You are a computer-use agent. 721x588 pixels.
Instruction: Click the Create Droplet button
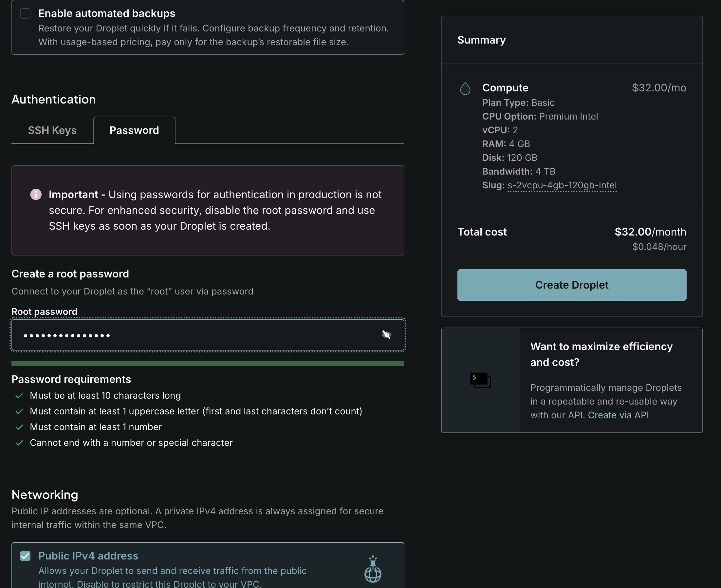click(x=572, y=285)
